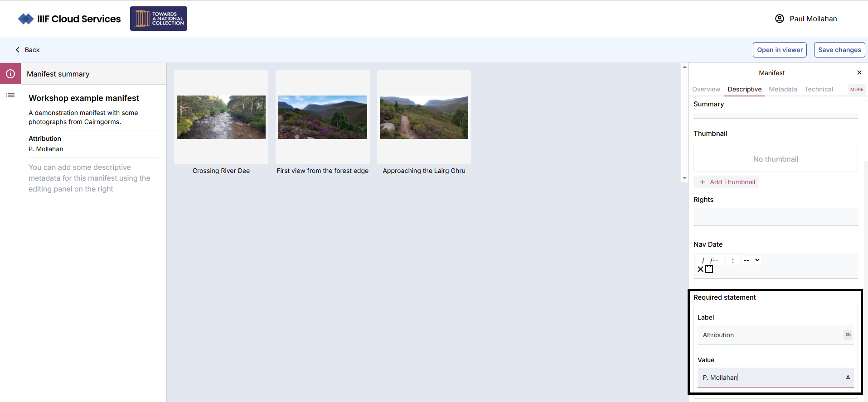Open the AM/PM dropdown in Nav Date
This screenshot has height=402, width=868.
click(752, 260)
